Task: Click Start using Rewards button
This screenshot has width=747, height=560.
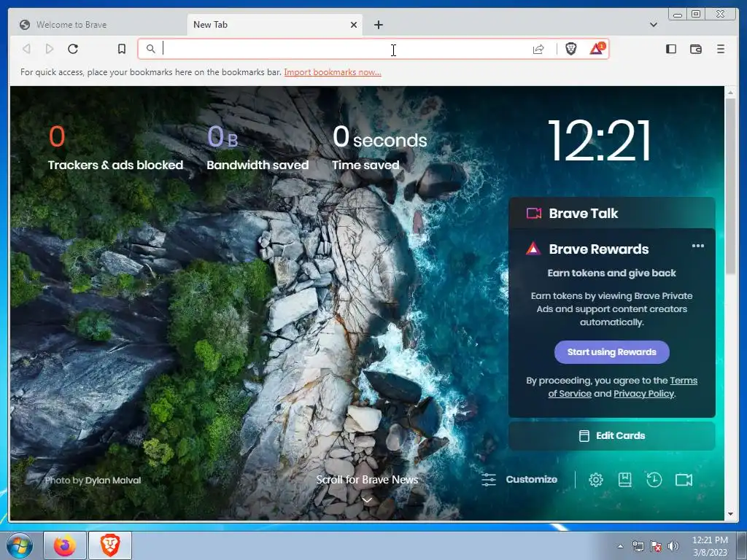Action: click(x=612, y=352)
